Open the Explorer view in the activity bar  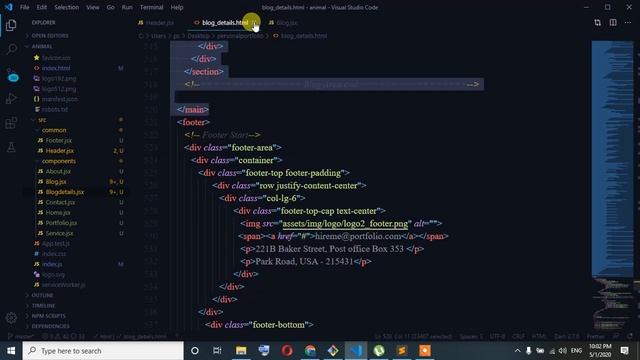click(x=11, y=25)
